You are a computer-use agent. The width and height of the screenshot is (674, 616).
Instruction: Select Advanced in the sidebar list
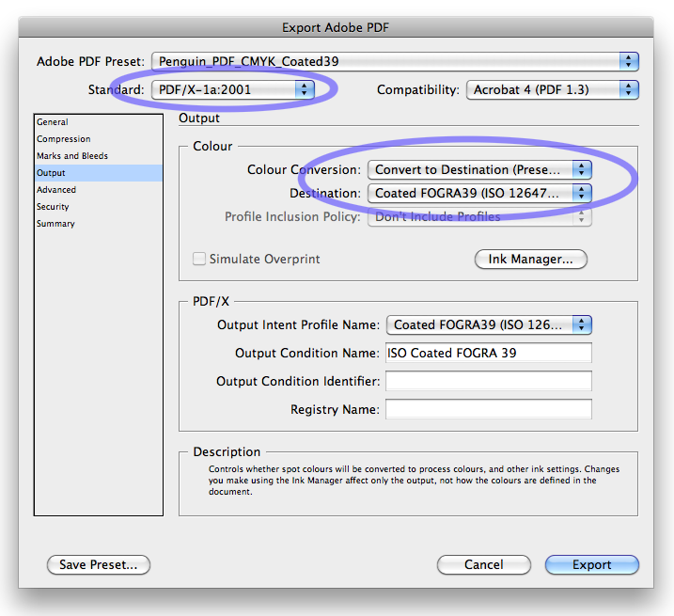pos(99,190)
